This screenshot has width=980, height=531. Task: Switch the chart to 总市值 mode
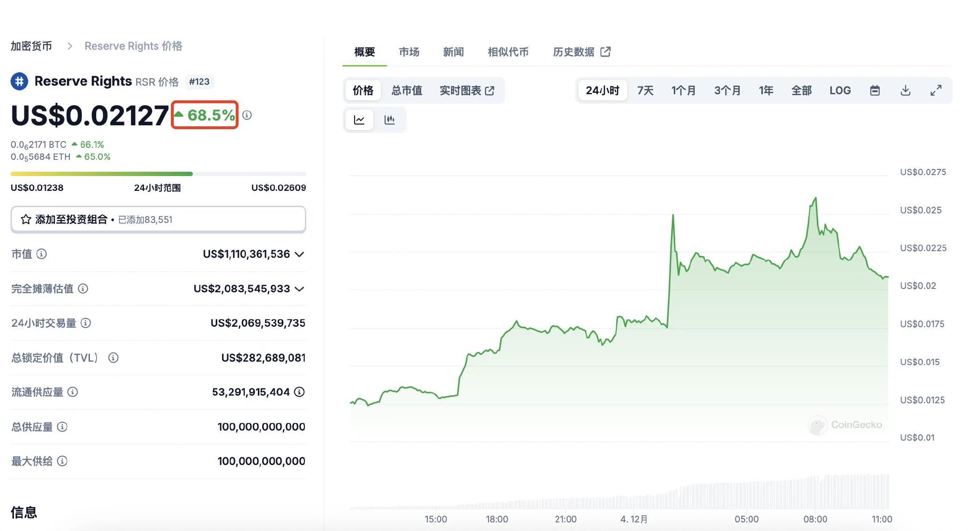(406, 90)
